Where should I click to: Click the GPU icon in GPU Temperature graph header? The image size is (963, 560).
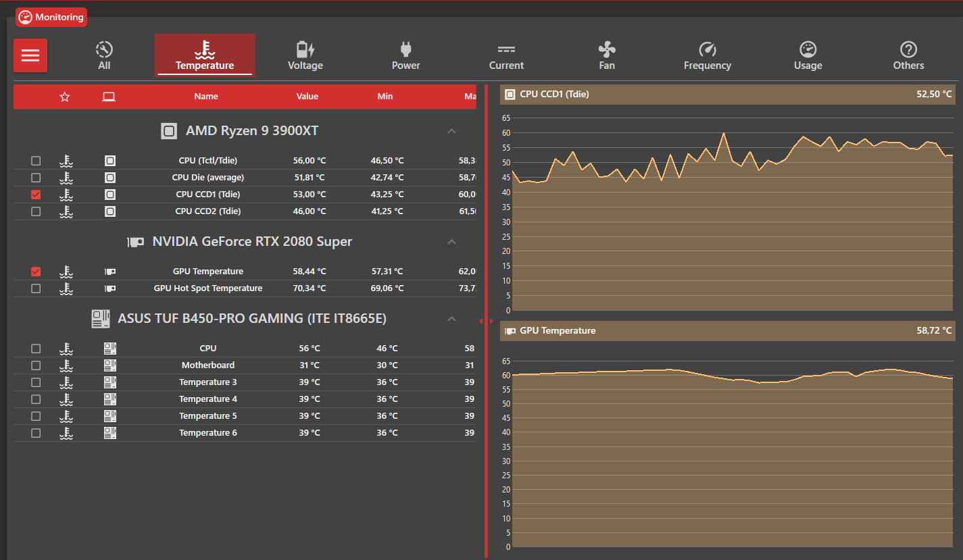click(510, 331)
